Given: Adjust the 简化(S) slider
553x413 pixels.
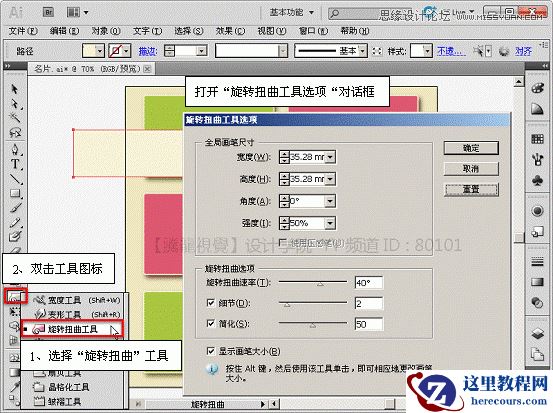Looking at the screenshot, I should click(313, 324).
